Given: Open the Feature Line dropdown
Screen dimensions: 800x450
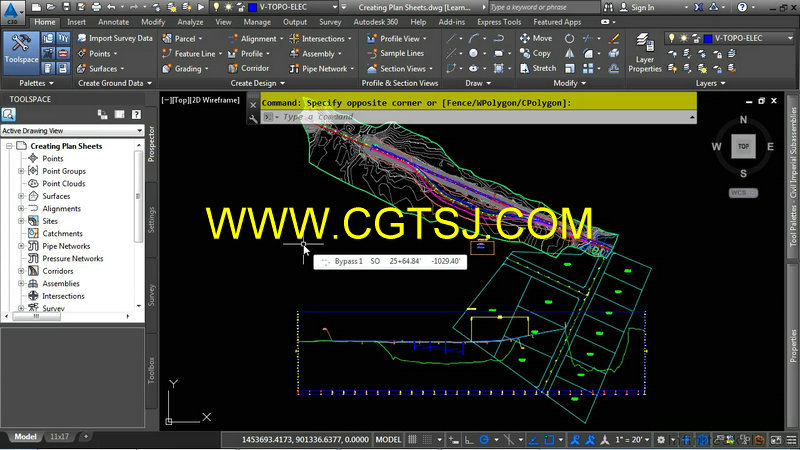Looking at the screenshot, I should (192, 54).
